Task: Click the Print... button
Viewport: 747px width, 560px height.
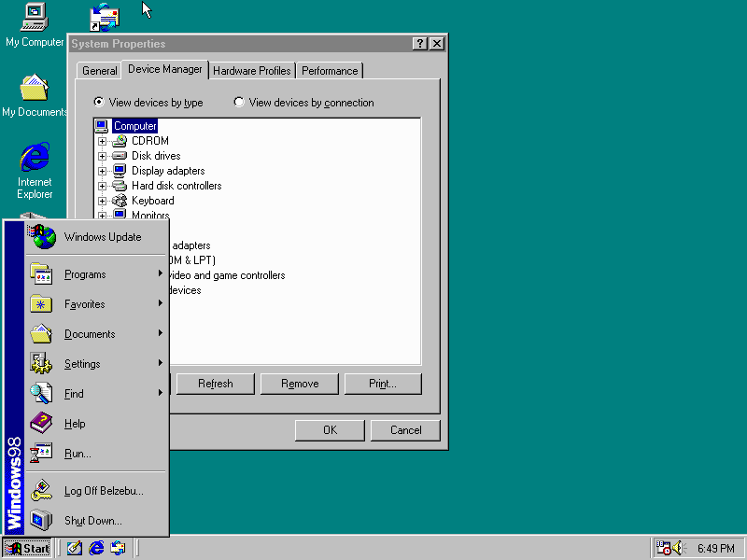Action: pyautogui.click(x=383, y=384)
